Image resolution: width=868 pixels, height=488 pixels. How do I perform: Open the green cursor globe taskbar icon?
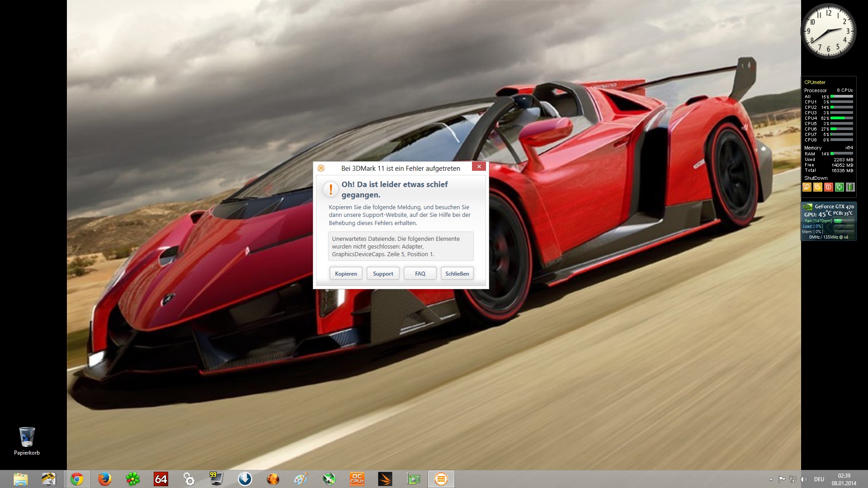click(329, 479)
